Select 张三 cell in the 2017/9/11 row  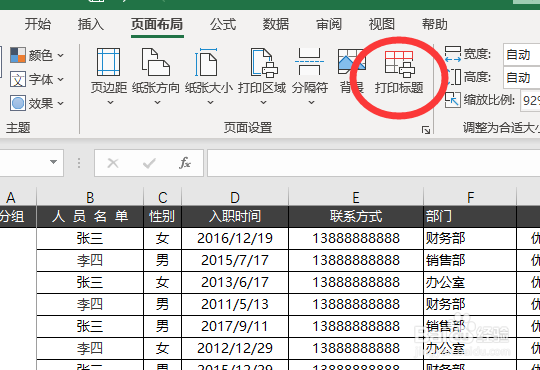90,327
